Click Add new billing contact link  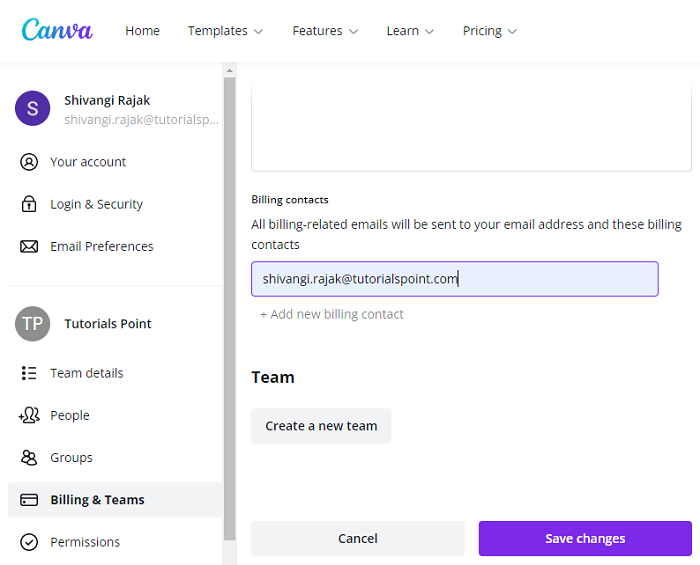332,314
